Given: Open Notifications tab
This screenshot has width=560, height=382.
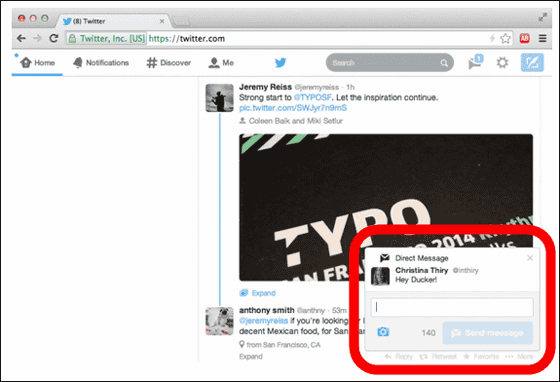Looking at the screenshot, I should [x=101, y=63].
